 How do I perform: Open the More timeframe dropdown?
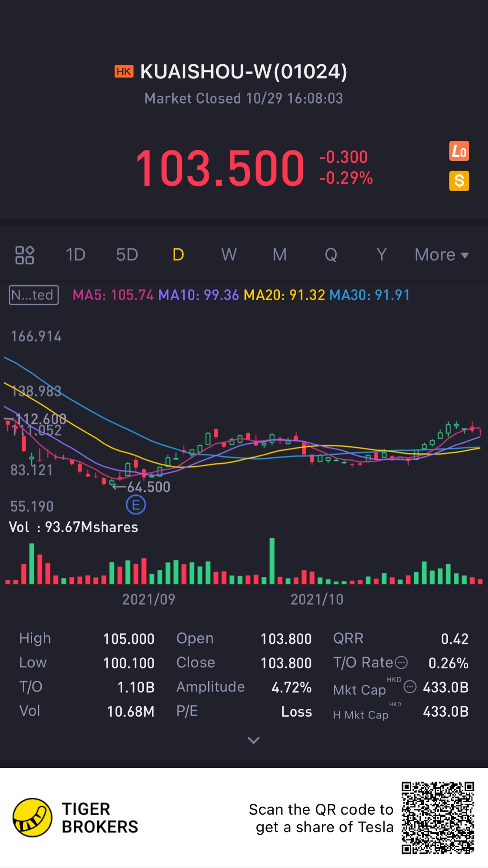(442, 255)
